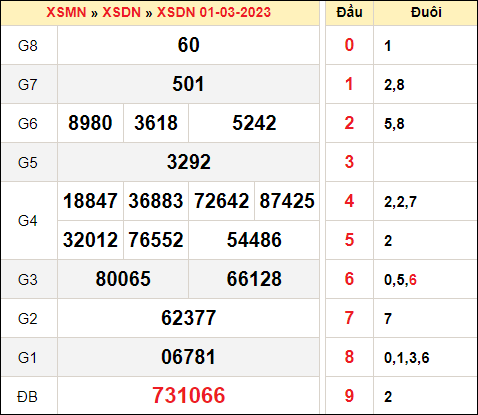Select the G3 number 80065
Screen dimensions: 478x415
[123, 279]
